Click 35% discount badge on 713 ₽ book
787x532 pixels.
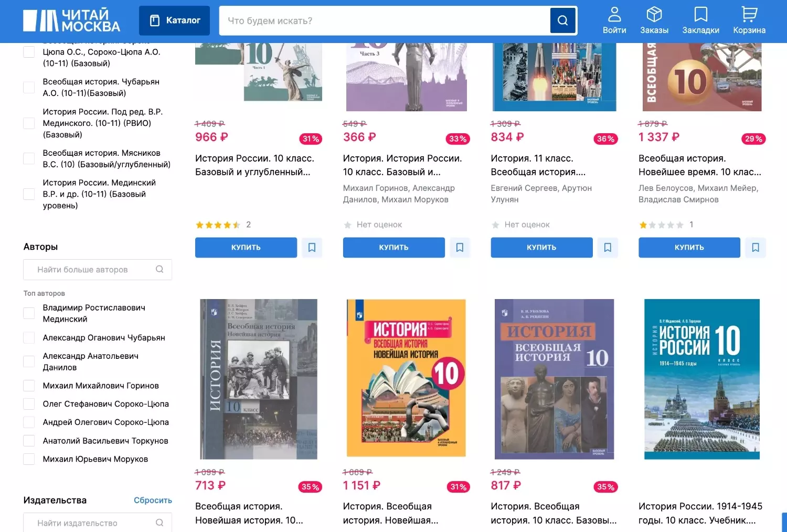click(311, 487)
